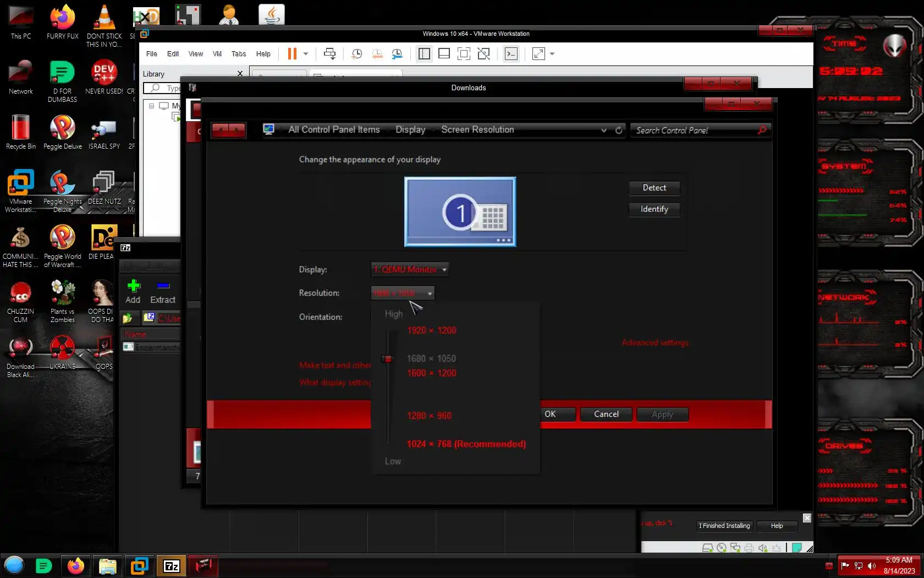Open the VM menu in VMware
This screenshot has width=924, height=578.
[x=217, y=54]
